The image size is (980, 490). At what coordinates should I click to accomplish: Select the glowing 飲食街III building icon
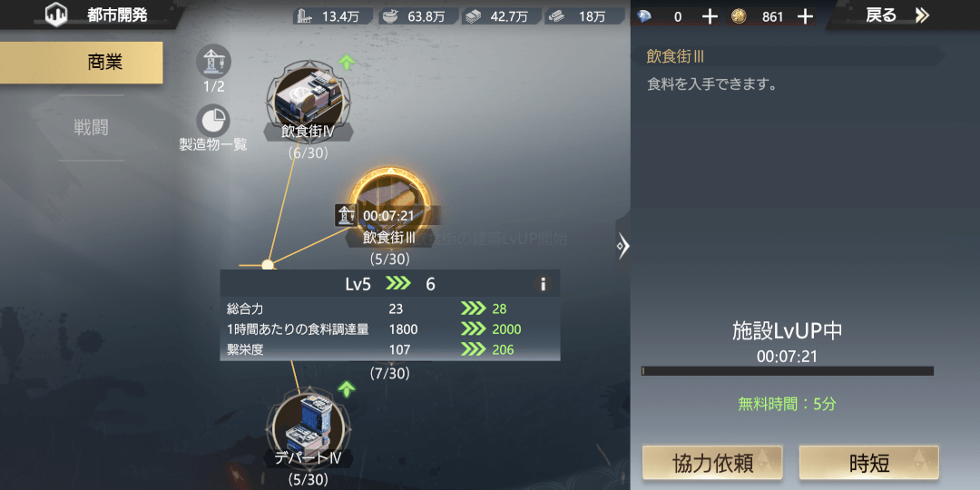pos(390,206)
